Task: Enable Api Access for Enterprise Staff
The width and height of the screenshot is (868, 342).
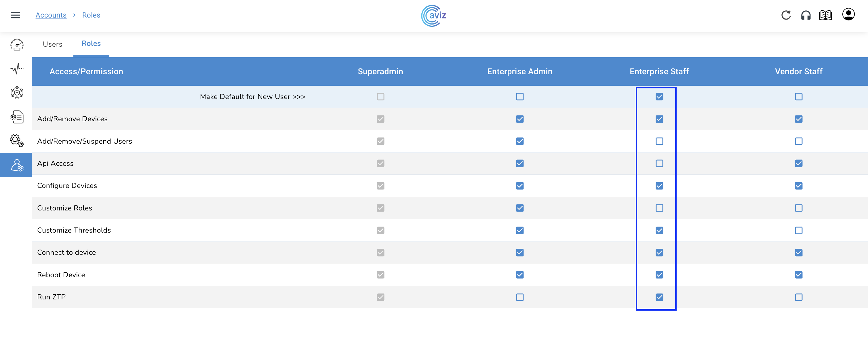Action: tap(659, 164)
